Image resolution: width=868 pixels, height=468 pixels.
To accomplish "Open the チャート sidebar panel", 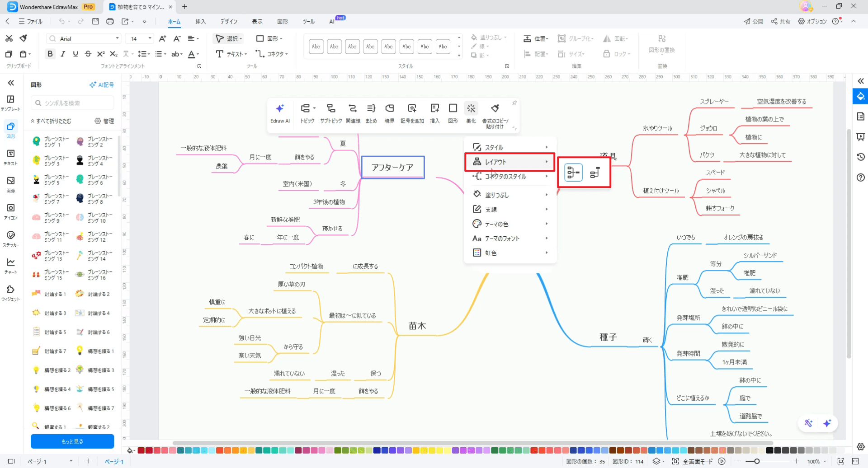I will pos(11,266).
